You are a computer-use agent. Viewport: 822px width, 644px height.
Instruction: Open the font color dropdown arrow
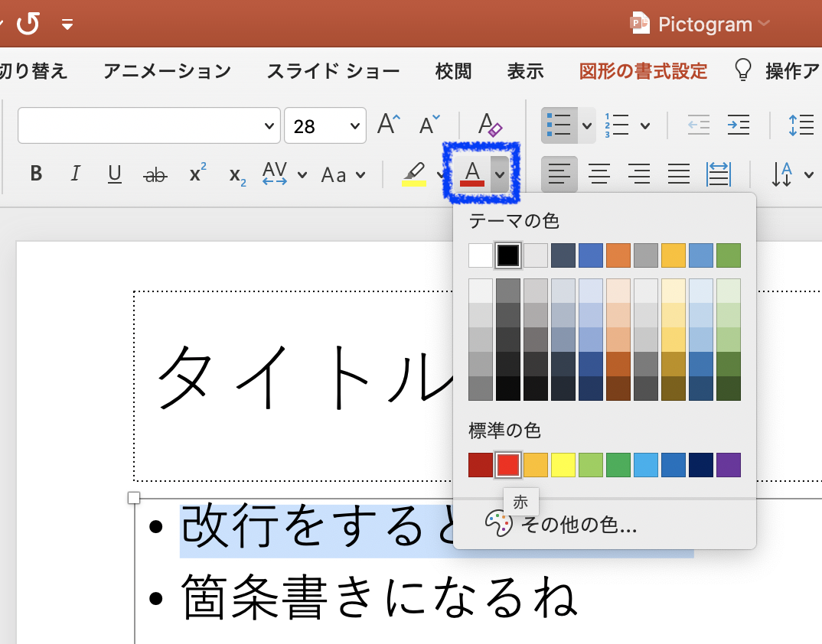click(x=500, y=174)
